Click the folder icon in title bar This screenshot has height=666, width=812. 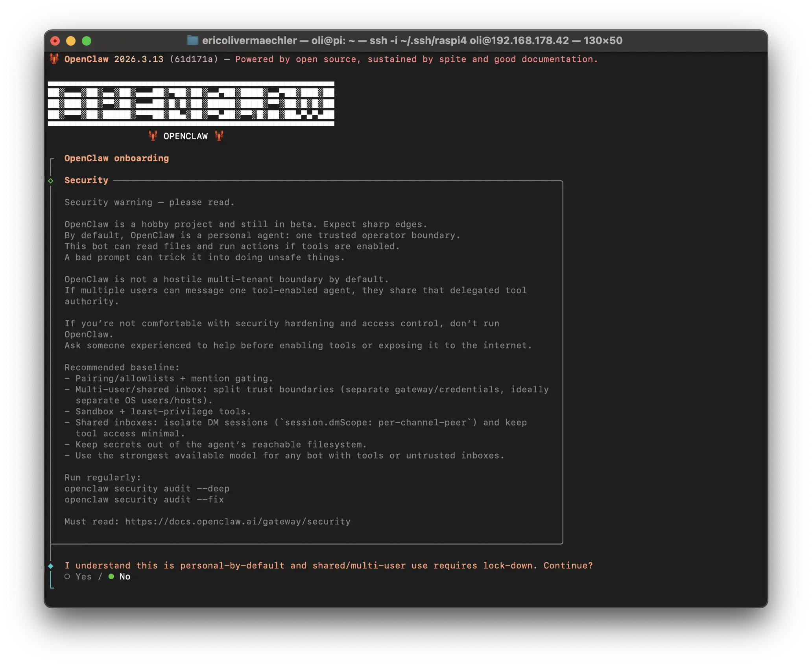(192, 40)
